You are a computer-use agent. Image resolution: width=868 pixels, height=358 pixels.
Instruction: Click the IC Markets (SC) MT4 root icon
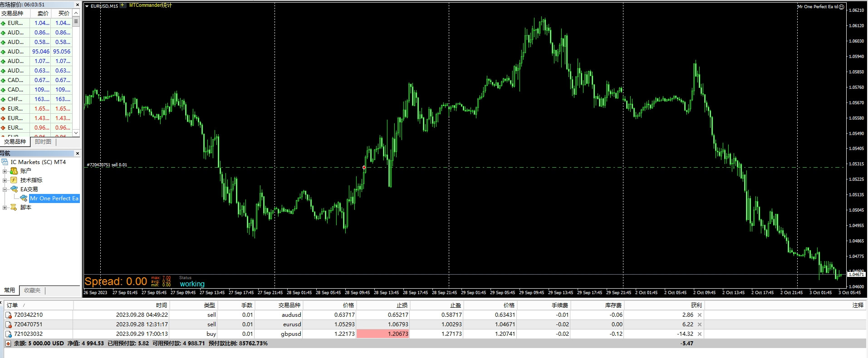click(5, 162)
